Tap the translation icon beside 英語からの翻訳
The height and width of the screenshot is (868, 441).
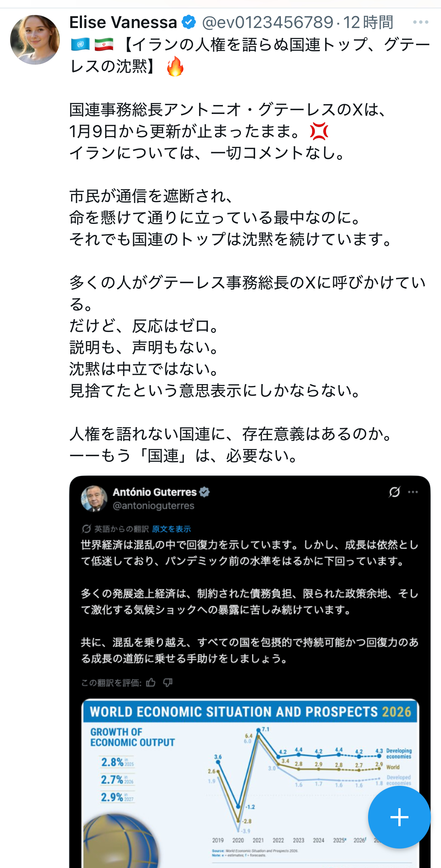(x=86, y=529)
